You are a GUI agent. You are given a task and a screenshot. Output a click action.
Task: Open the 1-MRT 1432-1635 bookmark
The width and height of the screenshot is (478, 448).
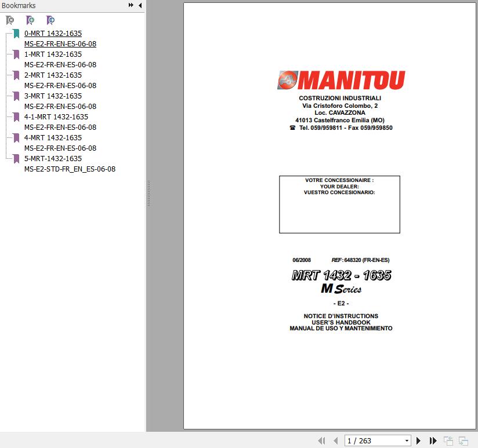pyautogui.click(x=60, y=59)
